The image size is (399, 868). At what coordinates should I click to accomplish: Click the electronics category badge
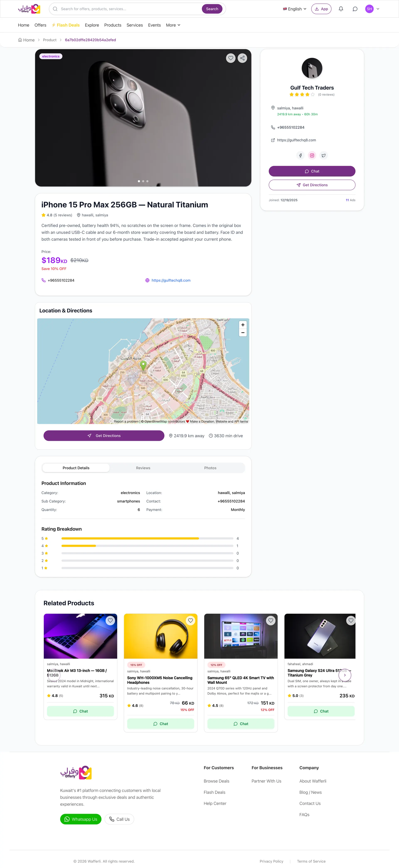(51, 56)
